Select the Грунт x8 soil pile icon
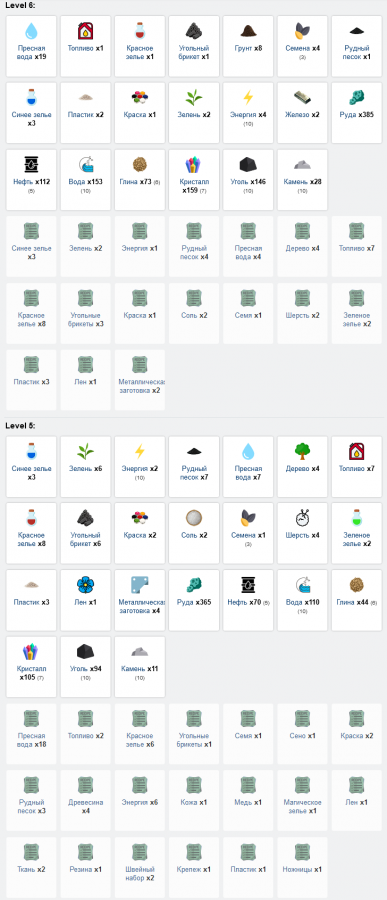 pos(248,31)
